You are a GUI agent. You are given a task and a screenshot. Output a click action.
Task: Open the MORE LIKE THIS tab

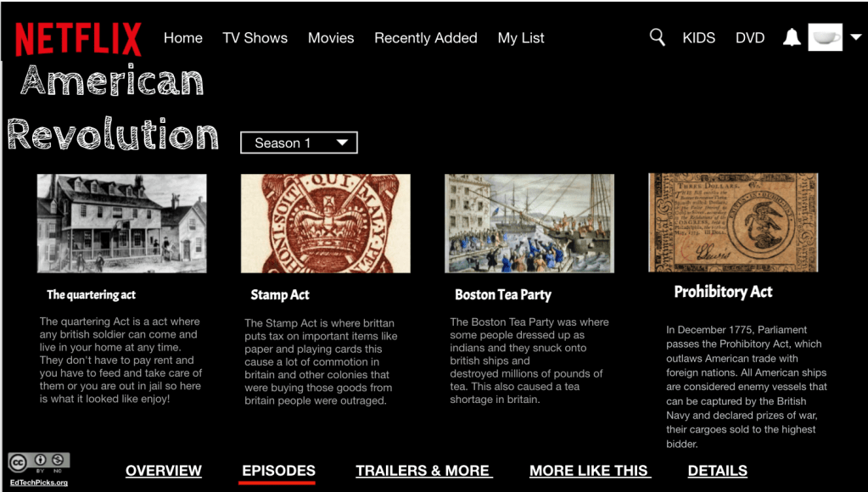point(590,471)
